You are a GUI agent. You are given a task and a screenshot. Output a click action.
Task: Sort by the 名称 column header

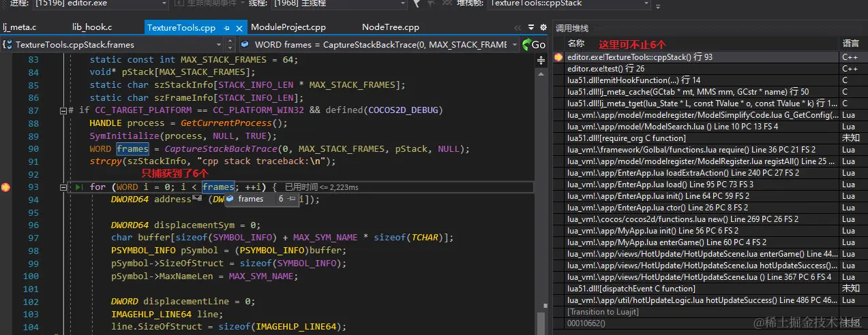[x=576, y=43]
